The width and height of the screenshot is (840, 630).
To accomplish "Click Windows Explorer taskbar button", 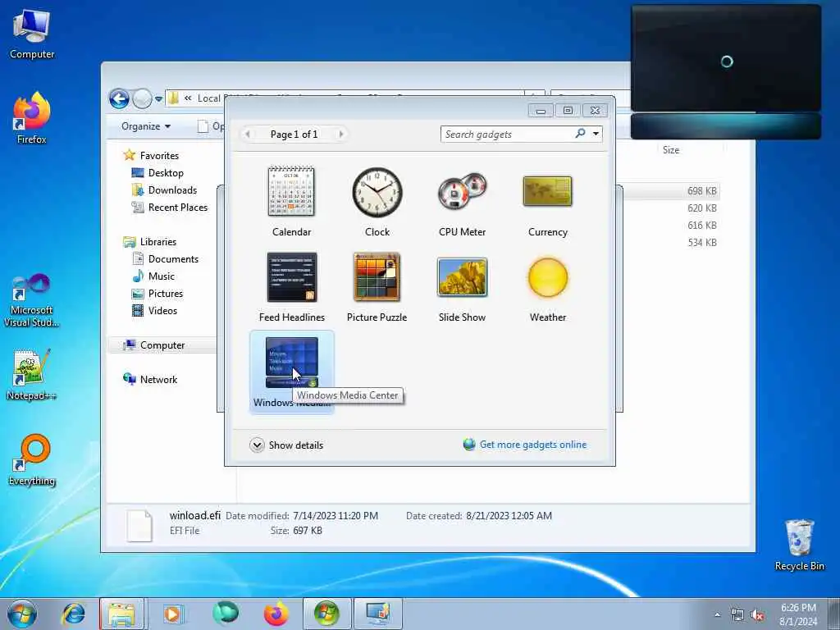I will (x=121, y=614).
